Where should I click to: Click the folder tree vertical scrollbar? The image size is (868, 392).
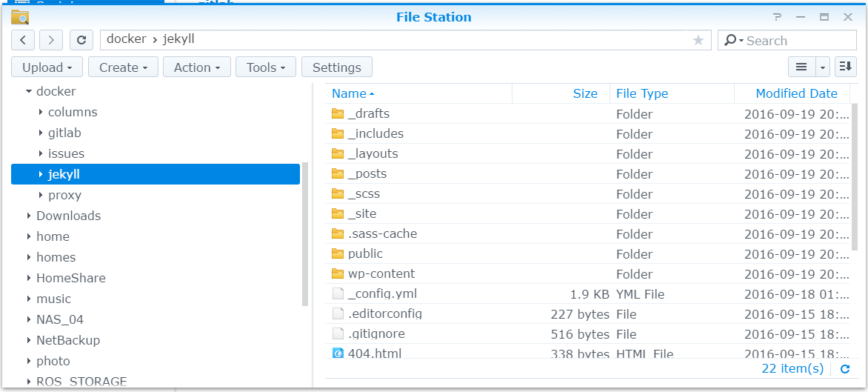point(305,234)
